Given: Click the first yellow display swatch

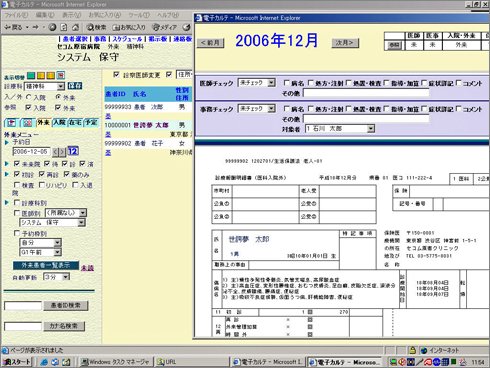Looking at the screenshot, I should (41, 75).
